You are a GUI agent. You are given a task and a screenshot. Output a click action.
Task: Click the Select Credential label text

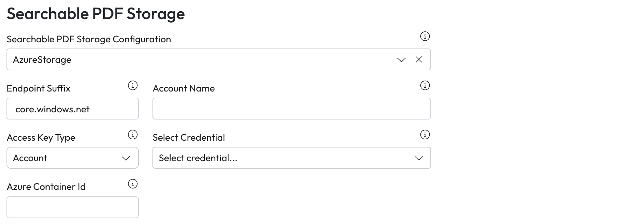click(x=189, y=138)
